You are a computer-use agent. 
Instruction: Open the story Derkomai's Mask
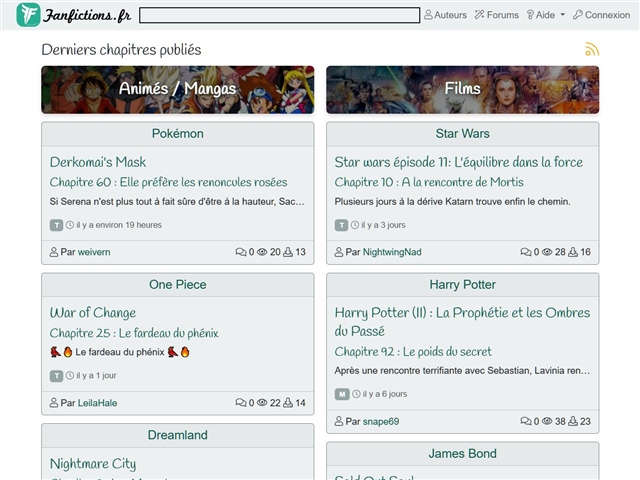click(x=98, y=162)
